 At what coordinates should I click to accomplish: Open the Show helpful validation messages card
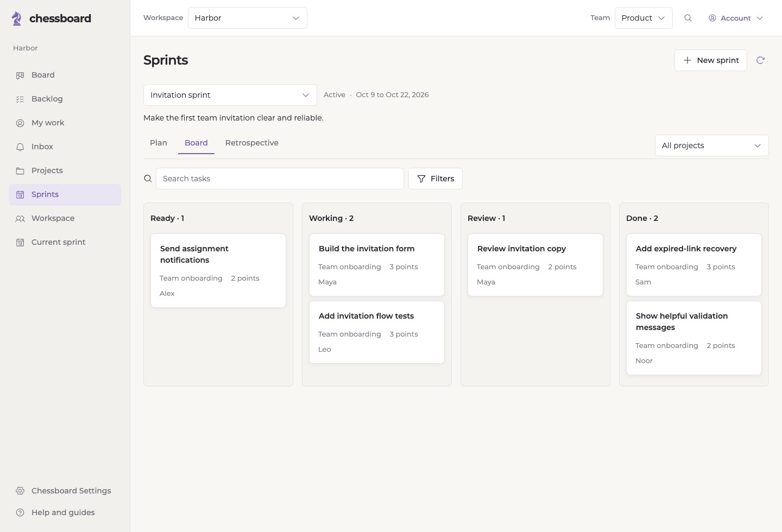pyautogui.click(x=694, y=338)
